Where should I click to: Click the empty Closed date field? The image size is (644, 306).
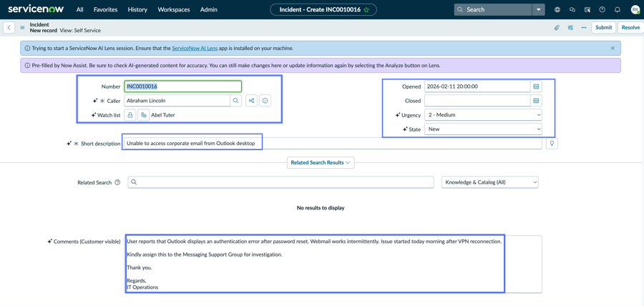pyautogui.click(x=477, y=101)
